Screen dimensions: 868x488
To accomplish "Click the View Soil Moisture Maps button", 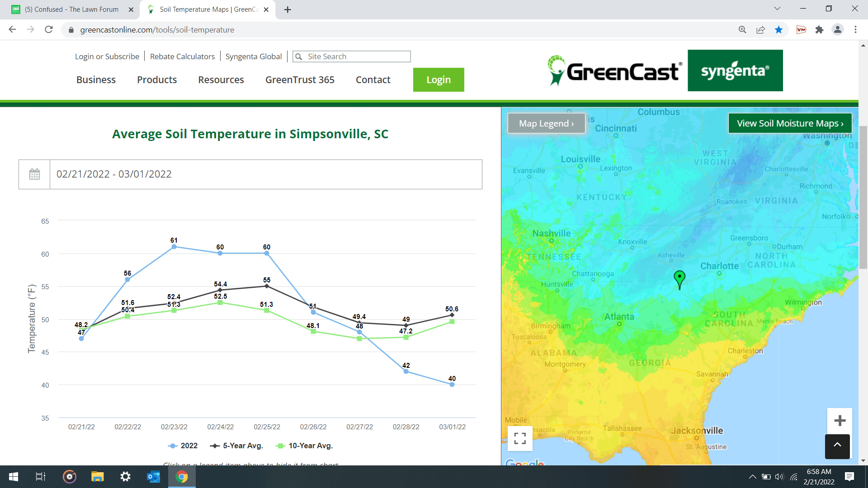I will tap(790, 123).
